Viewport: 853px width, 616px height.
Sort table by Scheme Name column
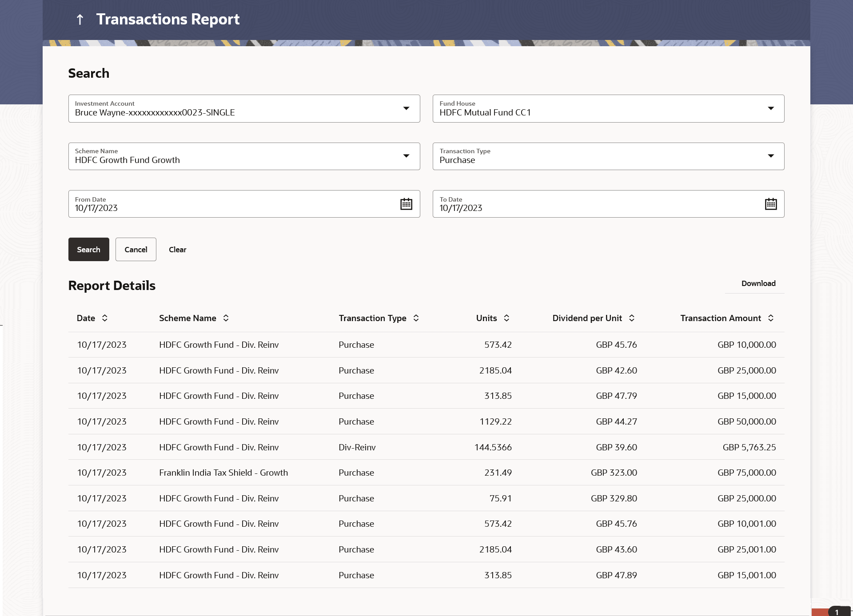[226, 318]
